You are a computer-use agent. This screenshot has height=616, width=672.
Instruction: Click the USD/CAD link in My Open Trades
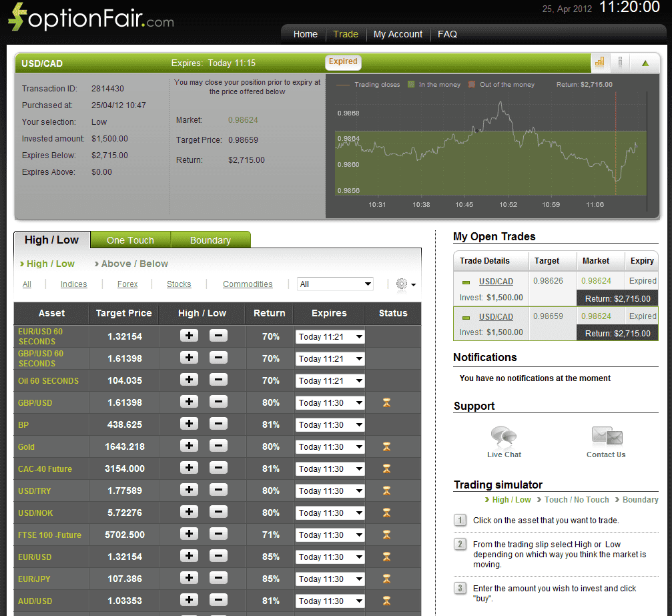click(495, 281)
